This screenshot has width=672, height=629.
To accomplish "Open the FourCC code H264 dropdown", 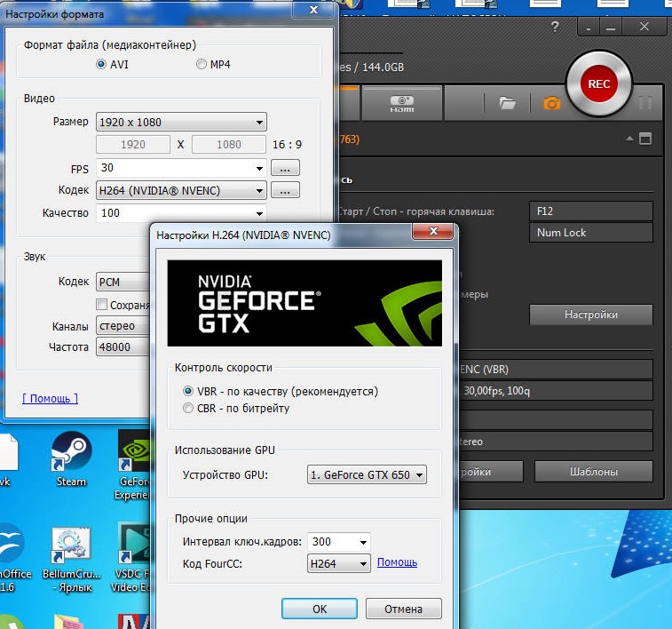I will [338, 563].
